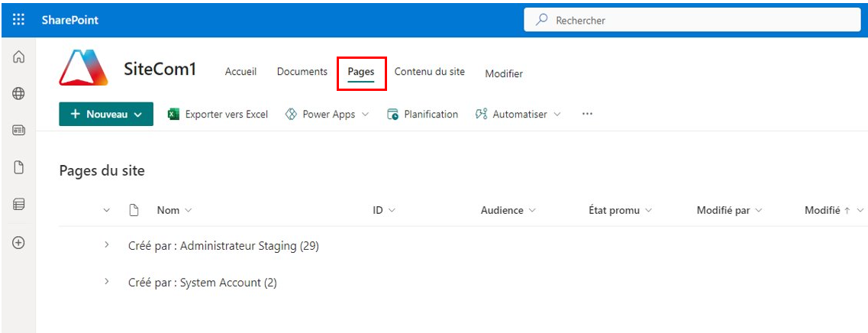
Task: Expand the Power Apps dropdown chevron
Action: click(x=366, y=115)
